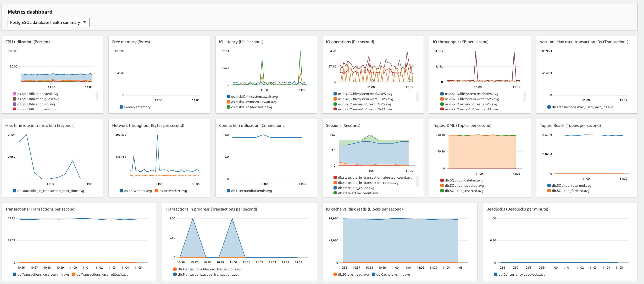
Task: Toggle the db.Transactions.blocked_transactions.avg series
Action: click(x=210, y=269)
